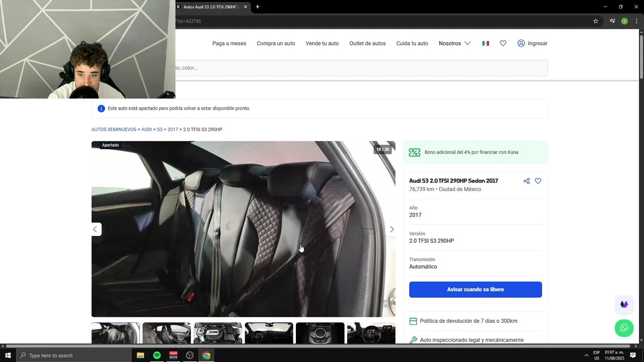
Task: Open Paga a meses menu item
Action: (x=229, y=43)
